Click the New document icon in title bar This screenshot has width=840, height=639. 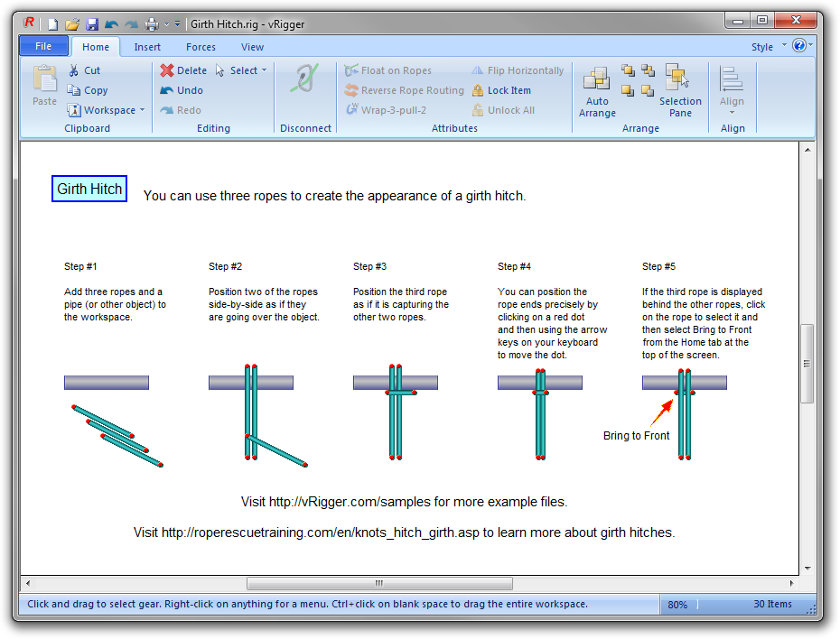(54, 24)
